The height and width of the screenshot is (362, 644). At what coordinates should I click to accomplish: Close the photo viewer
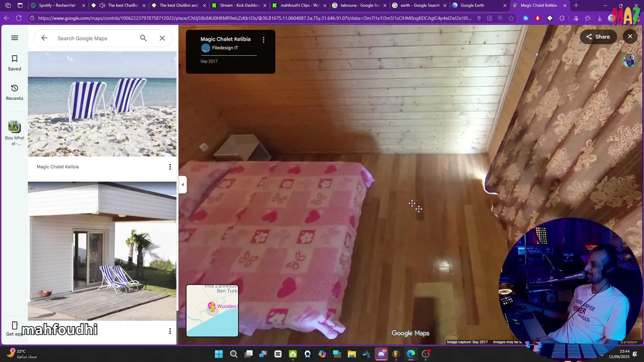click(x=630, y=36)
